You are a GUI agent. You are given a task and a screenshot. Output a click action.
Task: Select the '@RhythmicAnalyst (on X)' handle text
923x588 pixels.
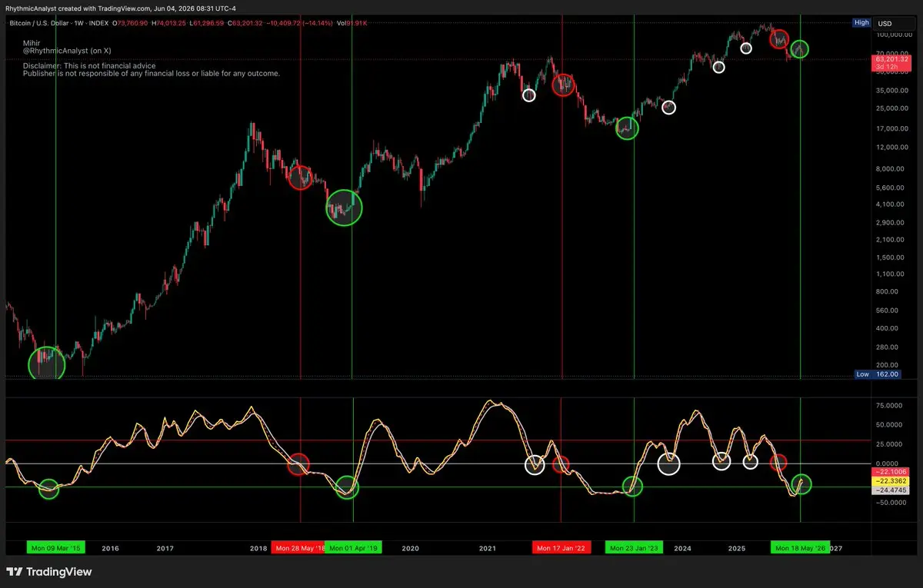pyautogui.click(x=67, y=50)
